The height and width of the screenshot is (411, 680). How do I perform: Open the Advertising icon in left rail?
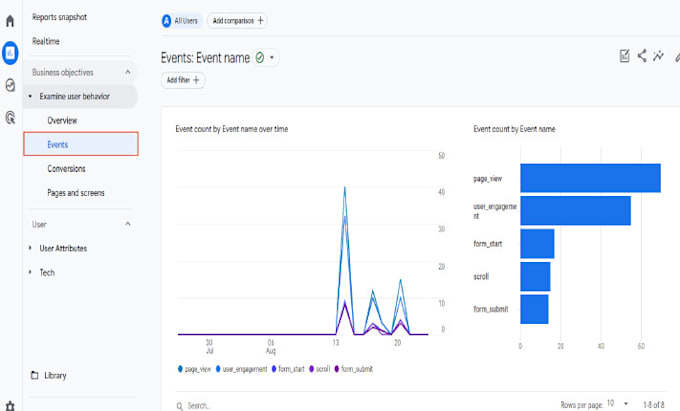click(x=10, y=117)
